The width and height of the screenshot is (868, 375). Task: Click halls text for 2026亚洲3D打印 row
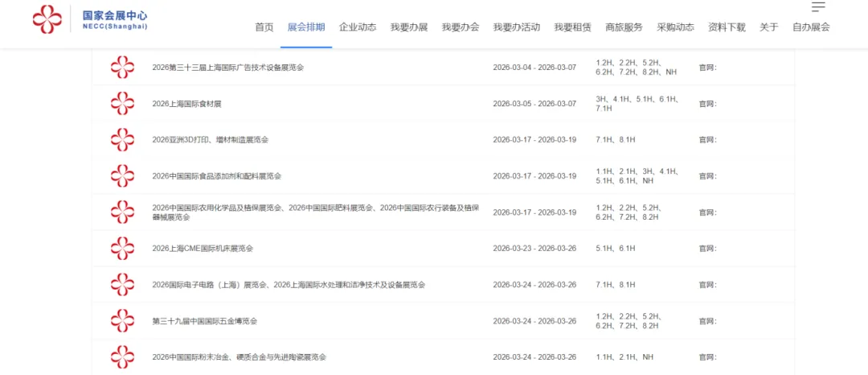coord(616,139)
